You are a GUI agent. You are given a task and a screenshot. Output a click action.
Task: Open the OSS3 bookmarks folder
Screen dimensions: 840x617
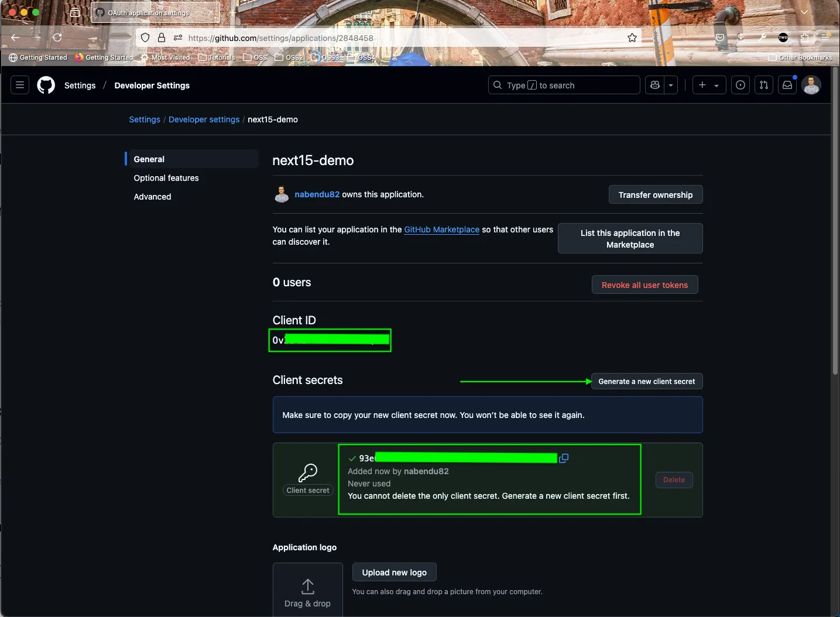[x=325, y=57]
